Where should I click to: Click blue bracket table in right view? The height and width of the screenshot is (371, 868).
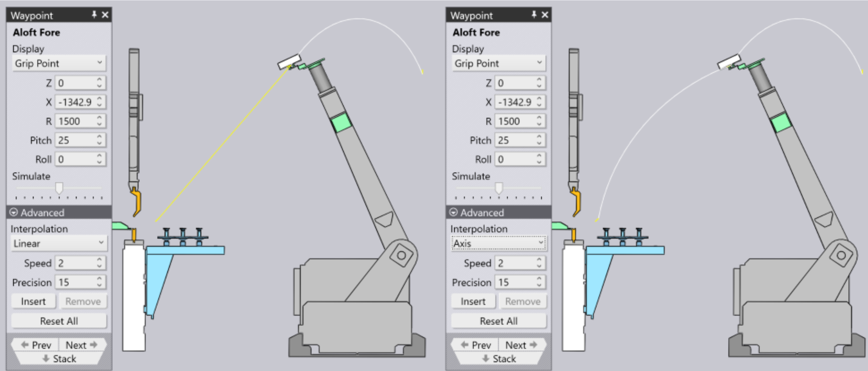624,250
